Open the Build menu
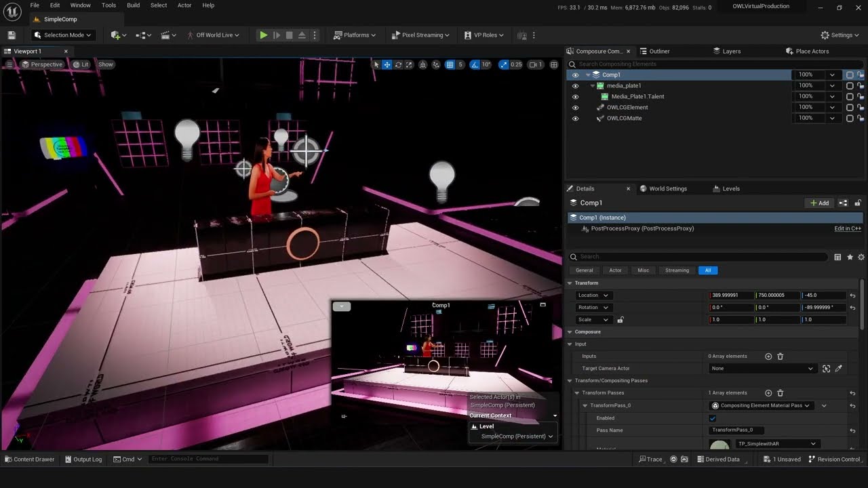This screenshot has height=488, width=868. 133,5
